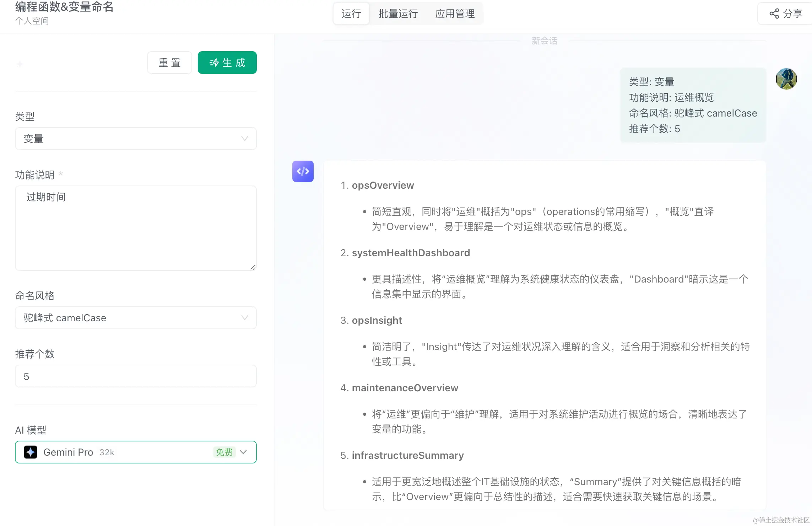This screenshot has height=526, width=812.
Task: Click the generate arrow icon inside 生成 button
Action: 214,63
